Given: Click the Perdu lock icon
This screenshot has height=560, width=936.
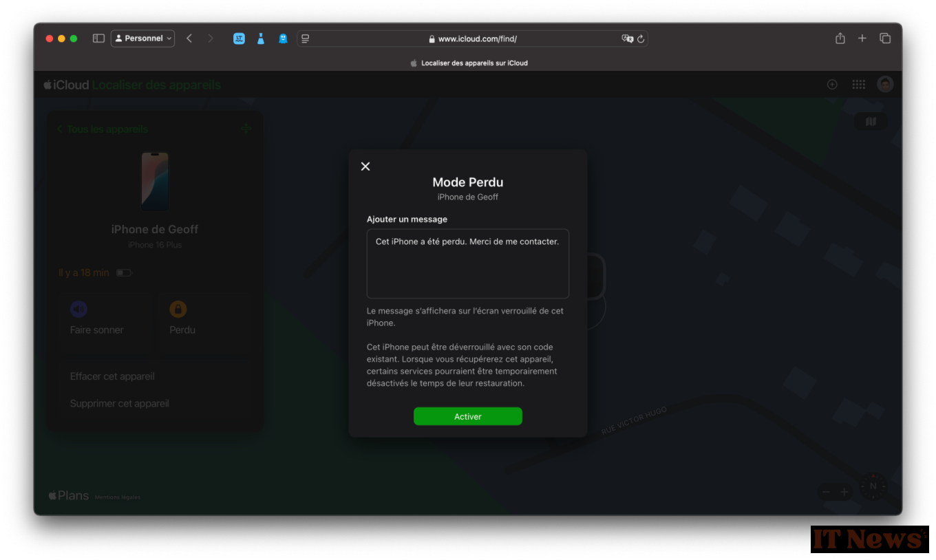Looking at the screenshot, I should click(x=178, y=309).
